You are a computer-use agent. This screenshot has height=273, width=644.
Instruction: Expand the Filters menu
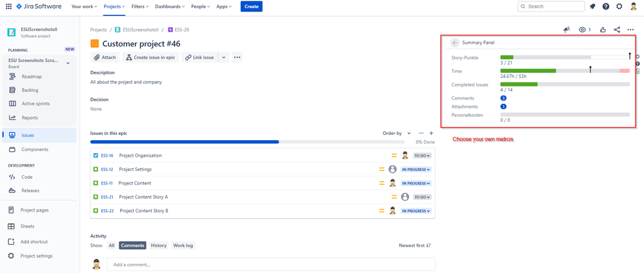[141, 6]
